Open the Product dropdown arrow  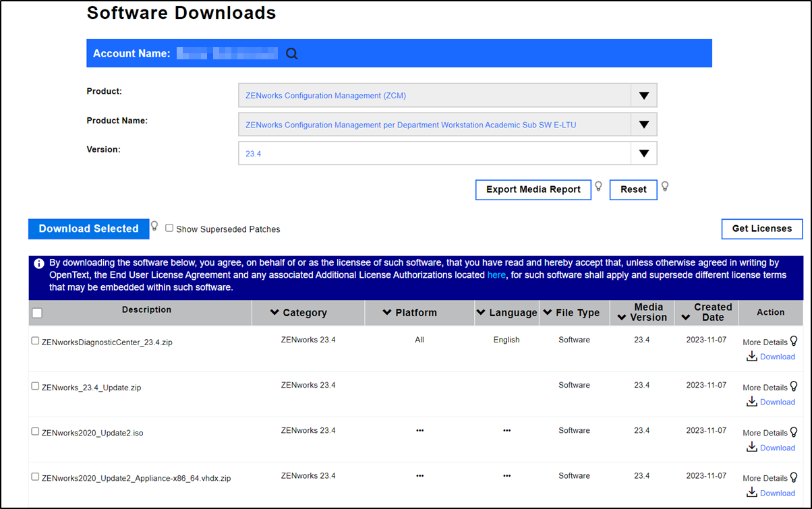pos(644,96)
